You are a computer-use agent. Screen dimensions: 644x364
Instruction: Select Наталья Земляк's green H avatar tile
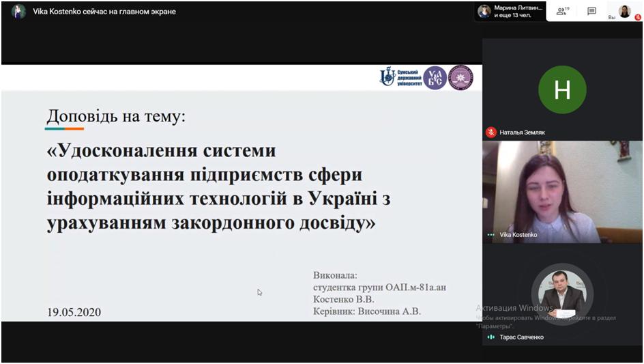tap(562, 89)
